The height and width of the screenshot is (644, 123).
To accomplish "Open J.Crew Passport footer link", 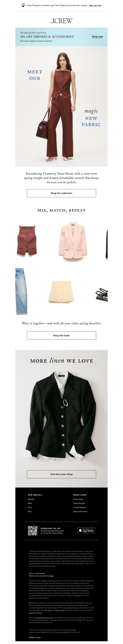I will pos(79,507).
